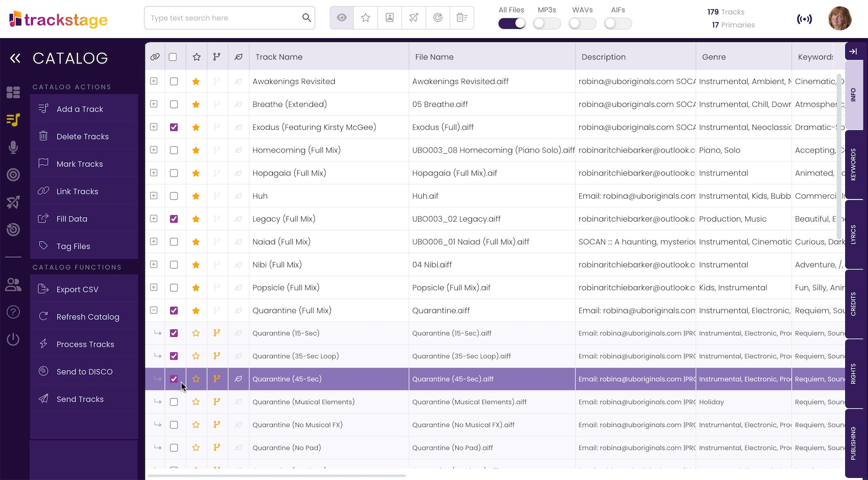868x480 pixels.
Task: Enable the MP3s filter toggle
Action: coord(547,23)
